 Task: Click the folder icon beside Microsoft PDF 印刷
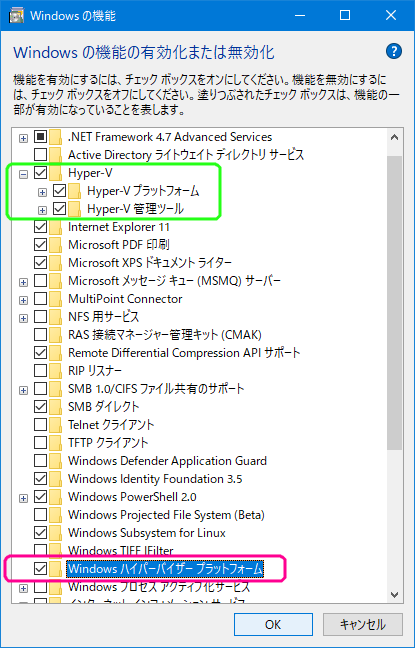pyautogui.click(x=56, y=245)
